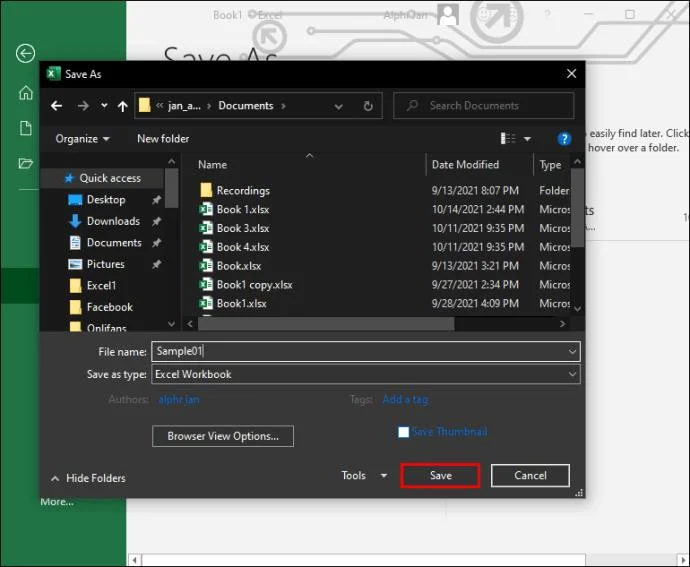
Task: Click the Forward arrow in navigation bar
Action: click(x=83, y=106)
